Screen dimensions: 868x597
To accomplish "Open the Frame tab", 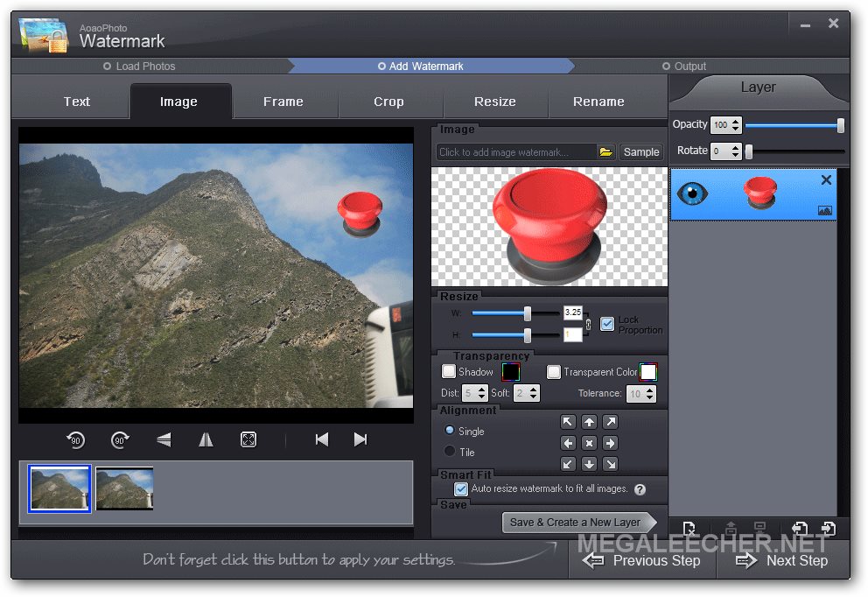I will click(283, 102).
